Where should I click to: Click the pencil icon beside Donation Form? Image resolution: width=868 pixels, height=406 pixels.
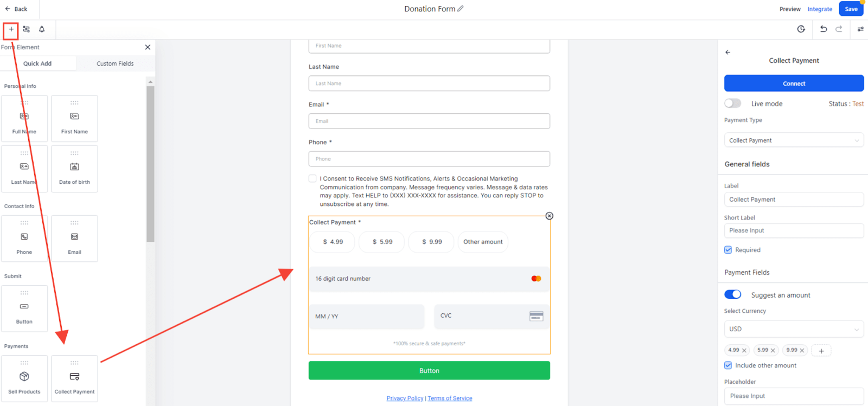(461, 9)
